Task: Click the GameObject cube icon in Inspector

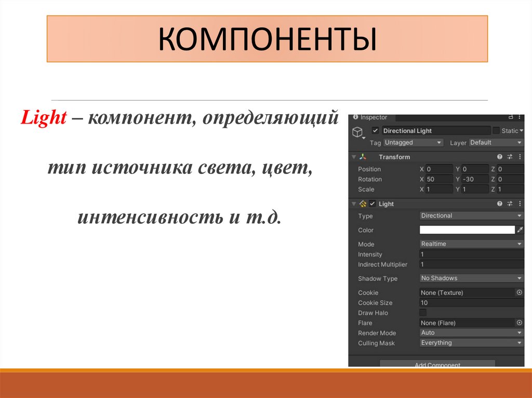Action: point(357,131)
